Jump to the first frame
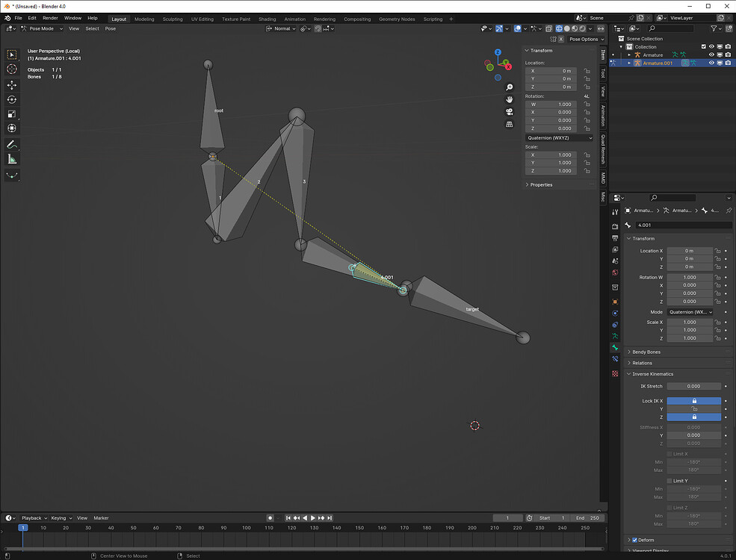The height and width of the screenshot is (560, 736). point(288,517)
